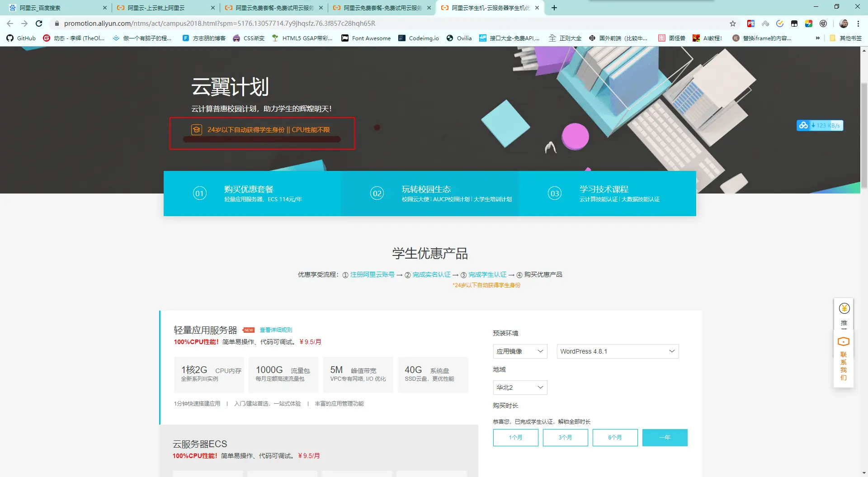Open the 国外前端 bookmark

click(x=618, y=38)
